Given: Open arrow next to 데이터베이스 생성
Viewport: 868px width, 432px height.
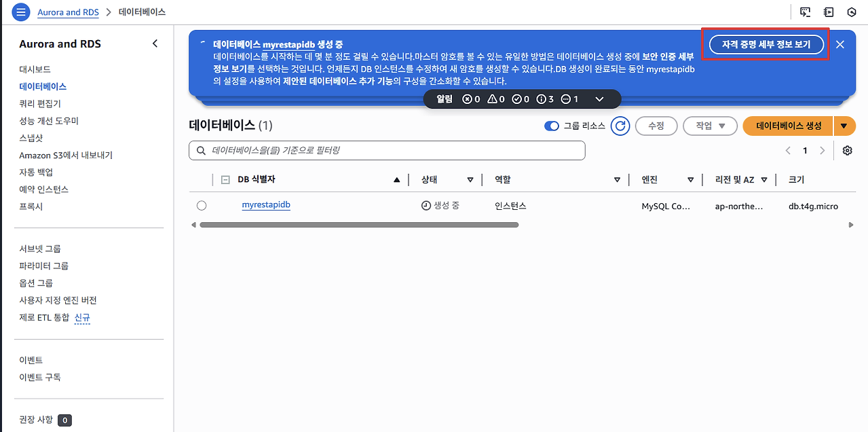Looking at the screenshot, I should (x=844, y=126).
